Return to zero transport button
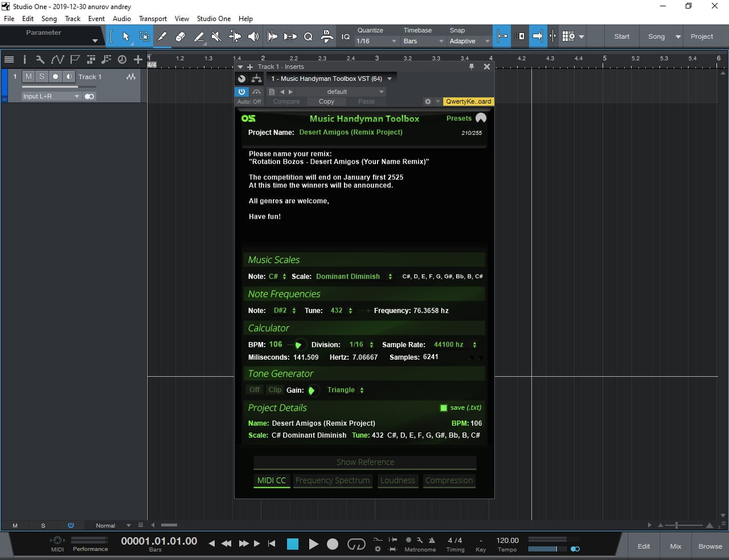This screenshot has height=560, width=729. pos(272,543)
